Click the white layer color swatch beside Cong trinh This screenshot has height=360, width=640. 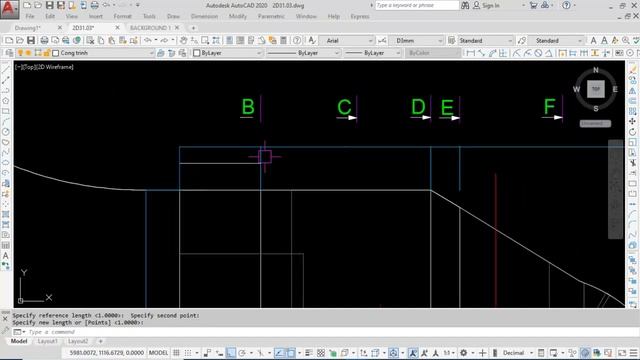[56, 53]
